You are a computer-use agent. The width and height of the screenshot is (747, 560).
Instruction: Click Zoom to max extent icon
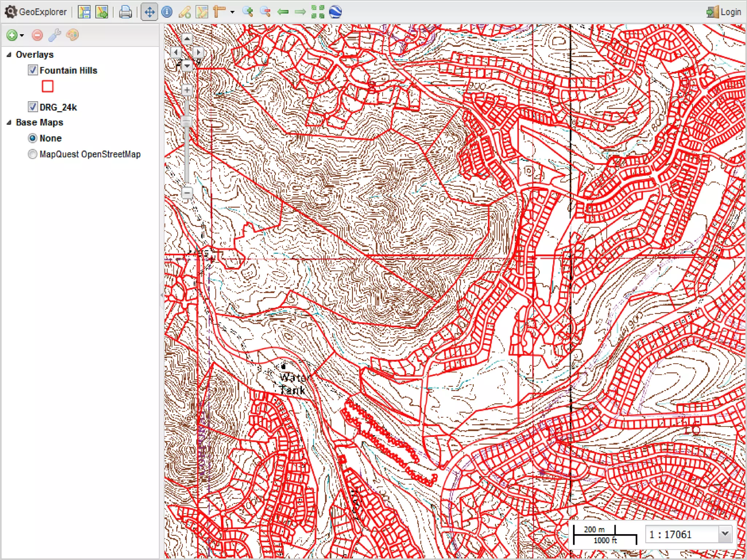318,12
